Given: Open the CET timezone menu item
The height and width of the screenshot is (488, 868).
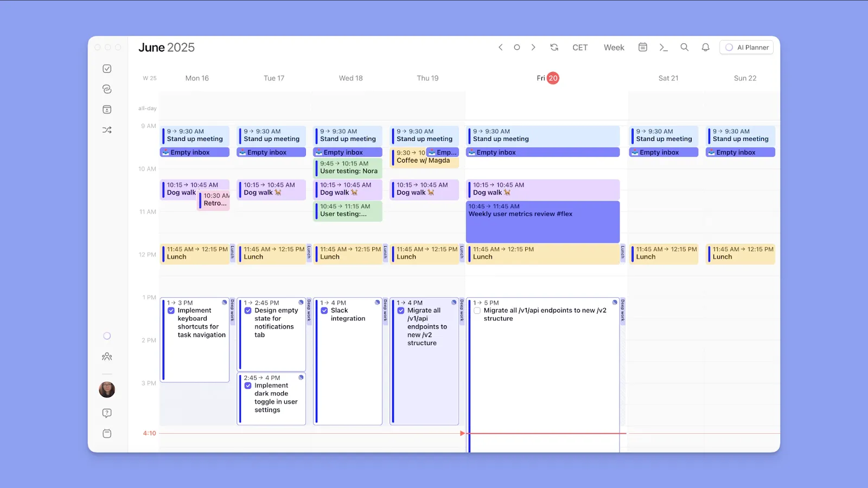Looking at the screenshot, I should [x=580, y=47].
